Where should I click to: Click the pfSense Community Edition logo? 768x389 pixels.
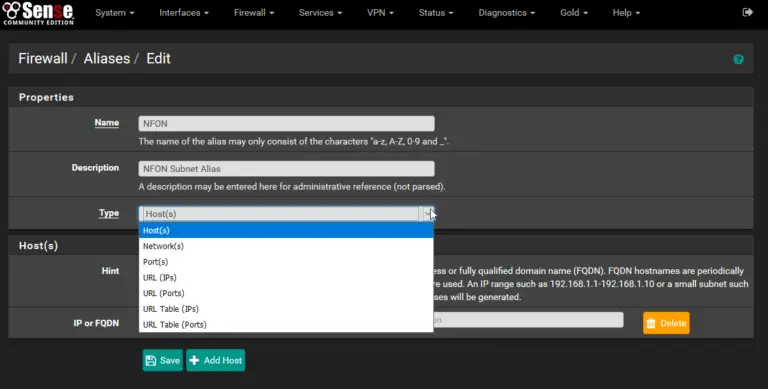tap(38, 13)
